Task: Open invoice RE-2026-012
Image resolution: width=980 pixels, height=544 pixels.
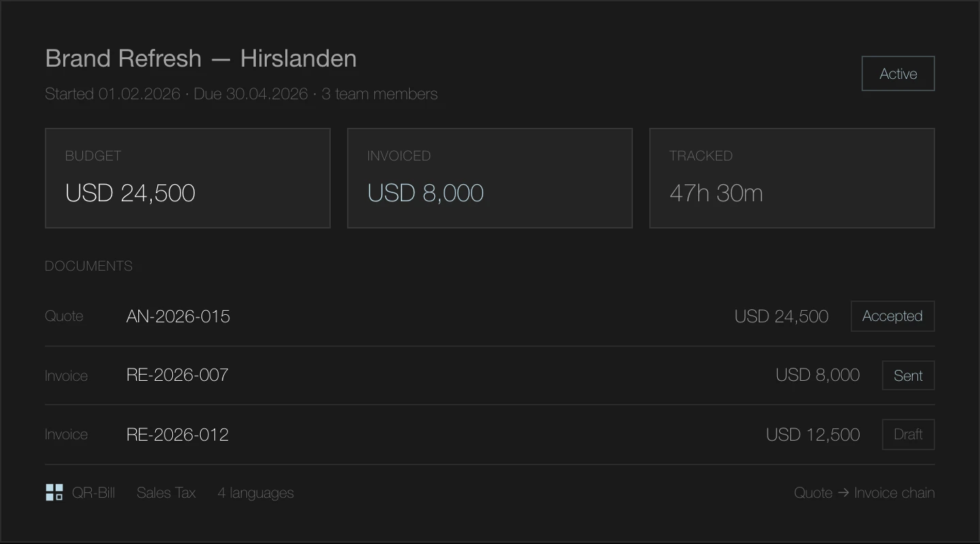Action: click(x=178, y=435)
